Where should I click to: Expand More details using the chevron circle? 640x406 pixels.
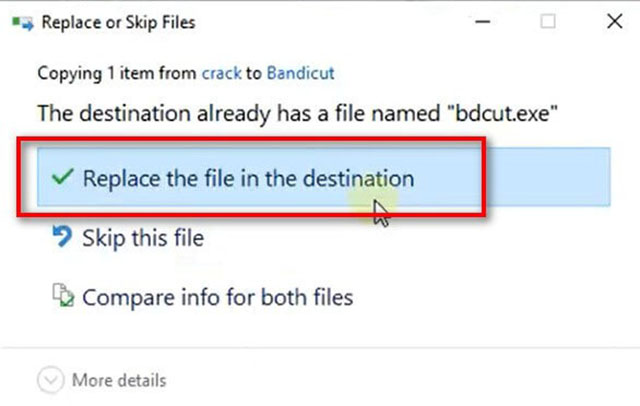[51, 380]
